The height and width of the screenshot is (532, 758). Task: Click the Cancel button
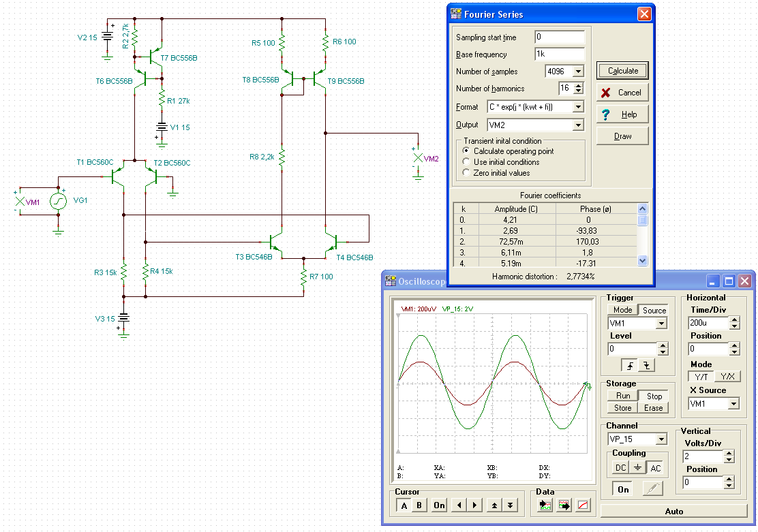(x=622, y=92)
